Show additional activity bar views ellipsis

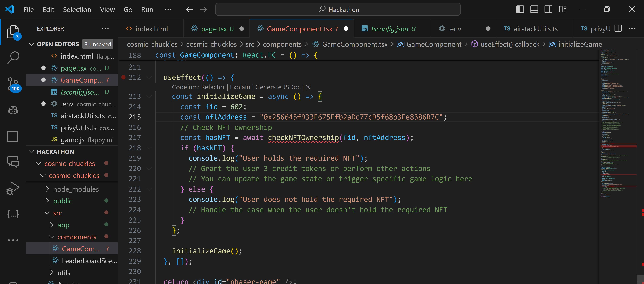tap(13, 240)
